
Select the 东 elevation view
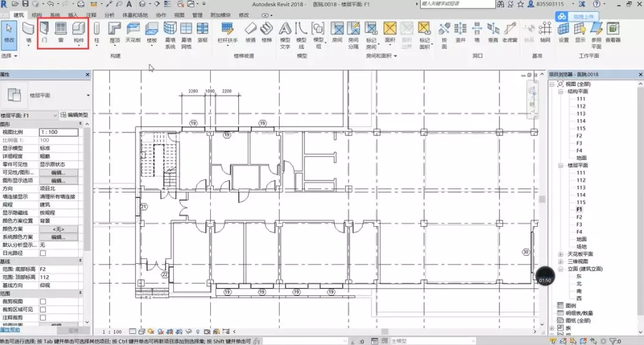pos(579,276)
